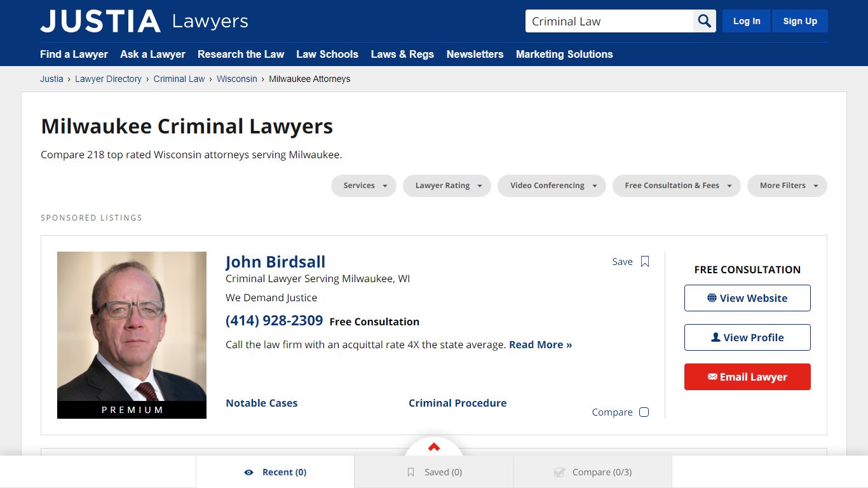Image resolution: width=868 pixels, height=488 pixels.
Task: Switch to the Recent (0) tab
Action: 275,472
